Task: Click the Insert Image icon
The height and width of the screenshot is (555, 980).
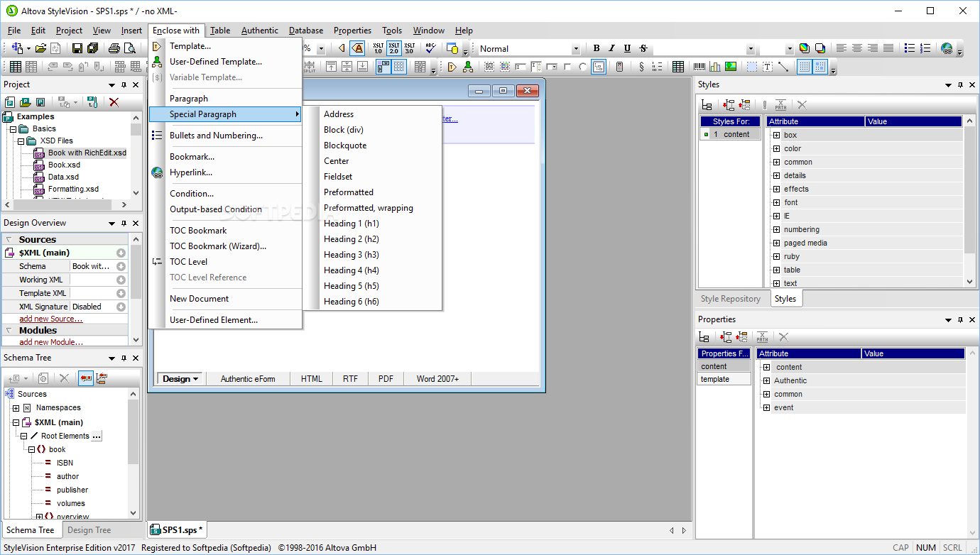Action: tap(731, 67)
